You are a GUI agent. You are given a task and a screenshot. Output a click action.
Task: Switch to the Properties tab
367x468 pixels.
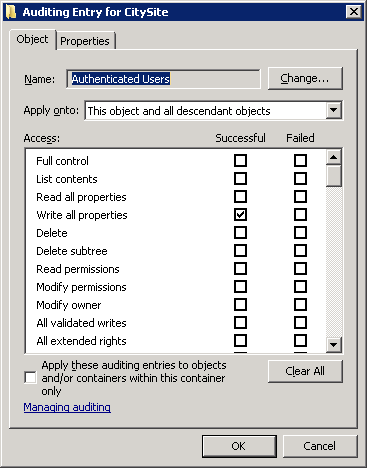(85, 41)
